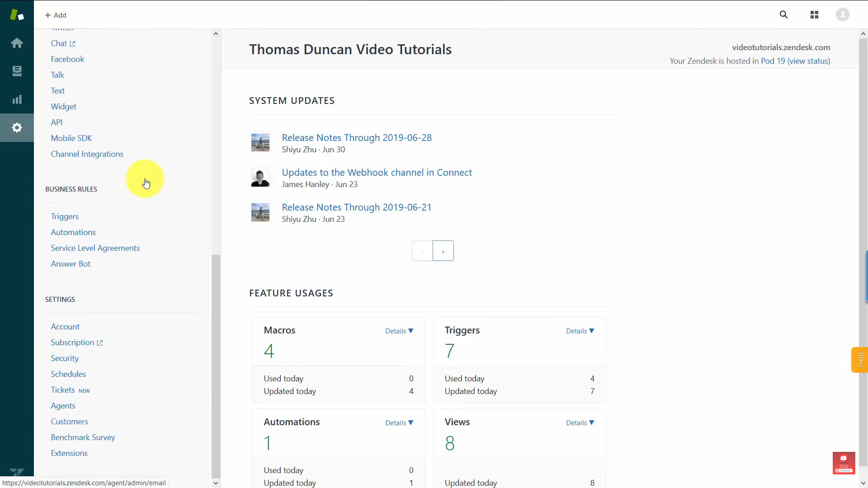Click the view status link
Image resolution: width=868 pixels, height=488 pixels.
(x=809, y=61)
